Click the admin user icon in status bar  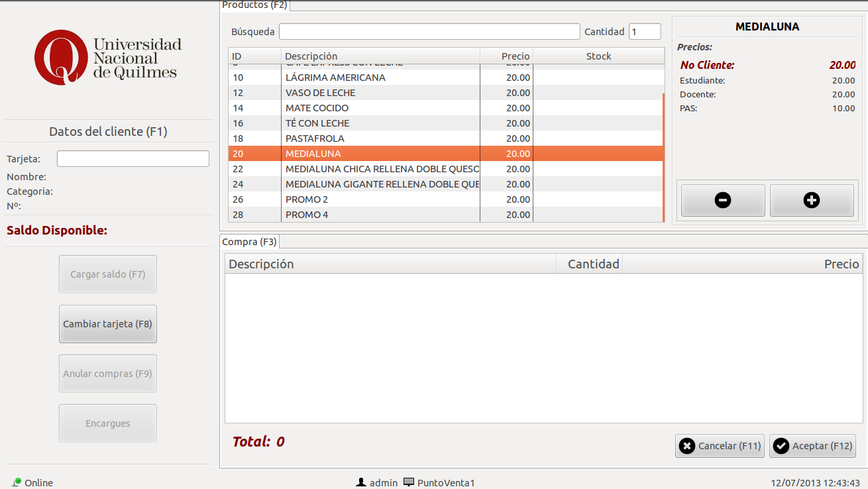(361, 482)
